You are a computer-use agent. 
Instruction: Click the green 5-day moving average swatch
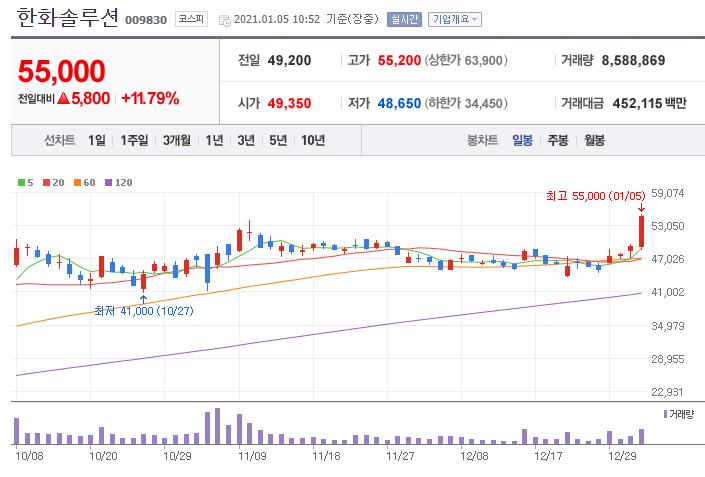pyautogui.click(x=22, y=182)
